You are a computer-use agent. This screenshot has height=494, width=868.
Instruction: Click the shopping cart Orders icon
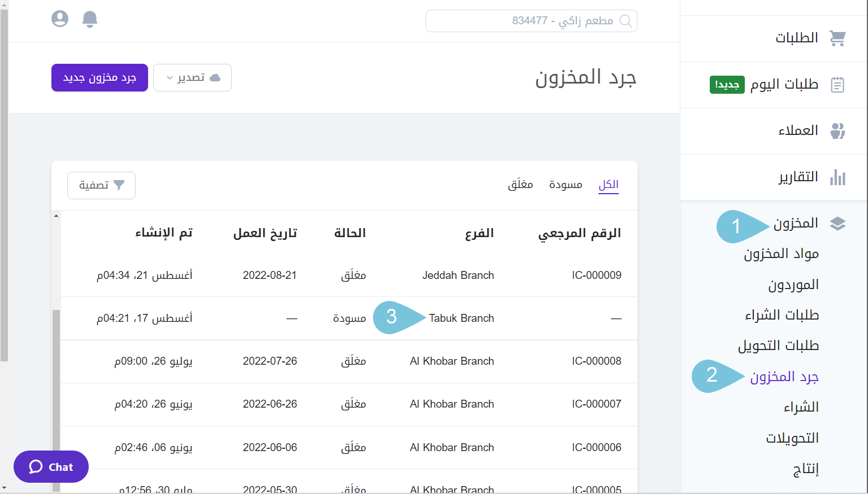[837, 38]
